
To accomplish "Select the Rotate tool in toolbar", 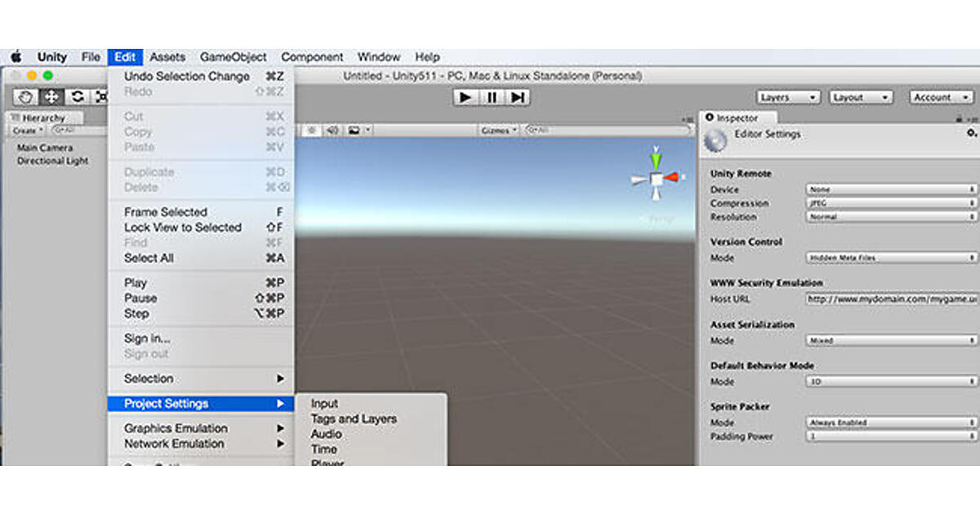I will pyautogui.click(x=78, y=97).
